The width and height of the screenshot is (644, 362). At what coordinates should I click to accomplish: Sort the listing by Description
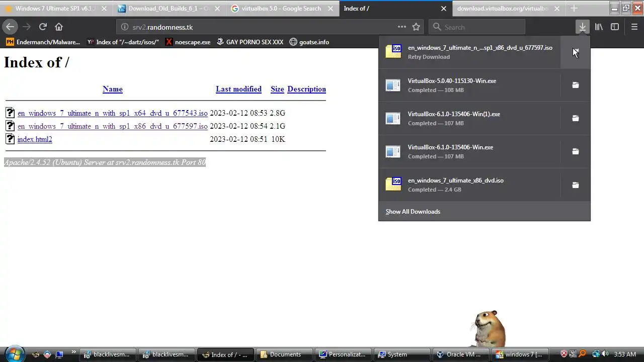306,89
